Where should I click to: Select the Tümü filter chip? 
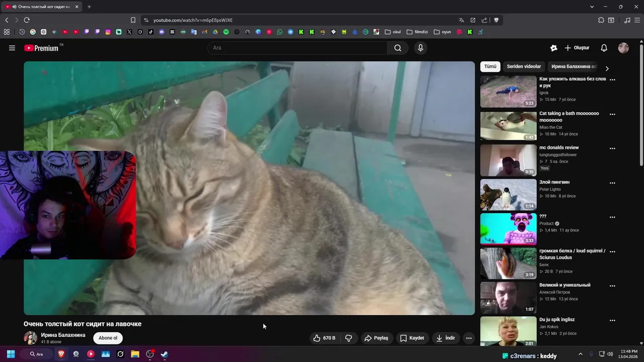[x=490, y=66]
